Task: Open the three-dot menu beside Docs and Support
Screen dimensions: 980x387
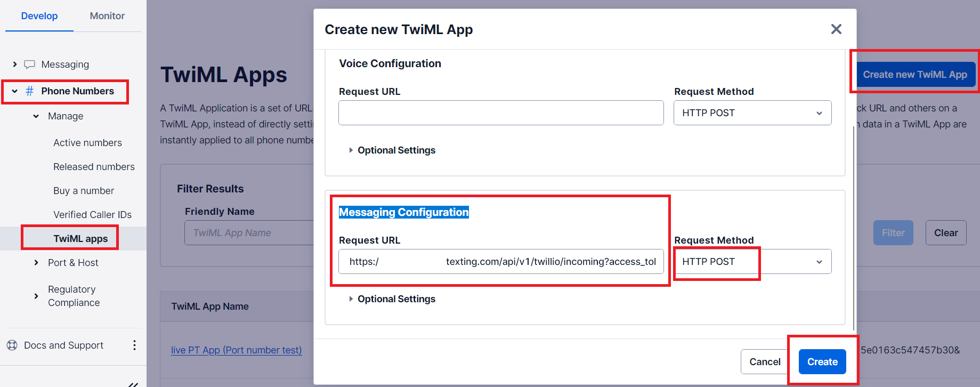Action: (134, 345)
